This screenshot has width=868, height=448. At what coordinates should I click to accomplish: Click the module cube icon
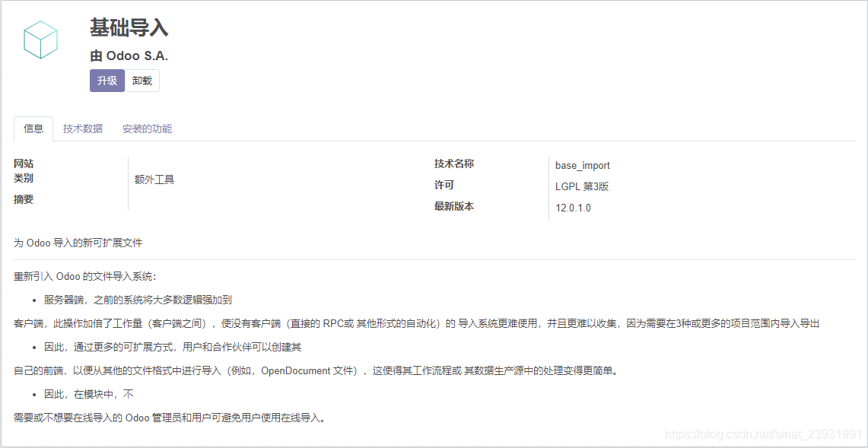41,40
